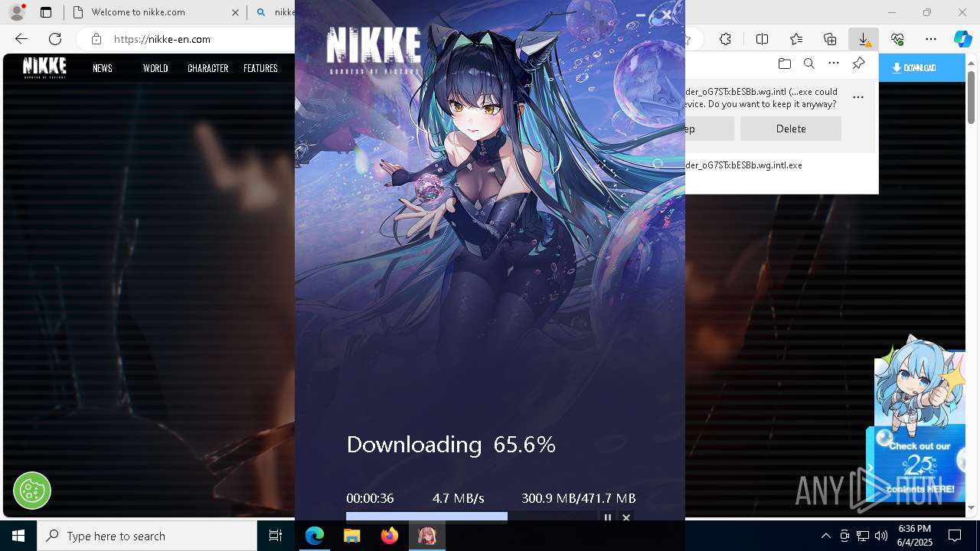Open Task View on taskbar

point(276,536)
